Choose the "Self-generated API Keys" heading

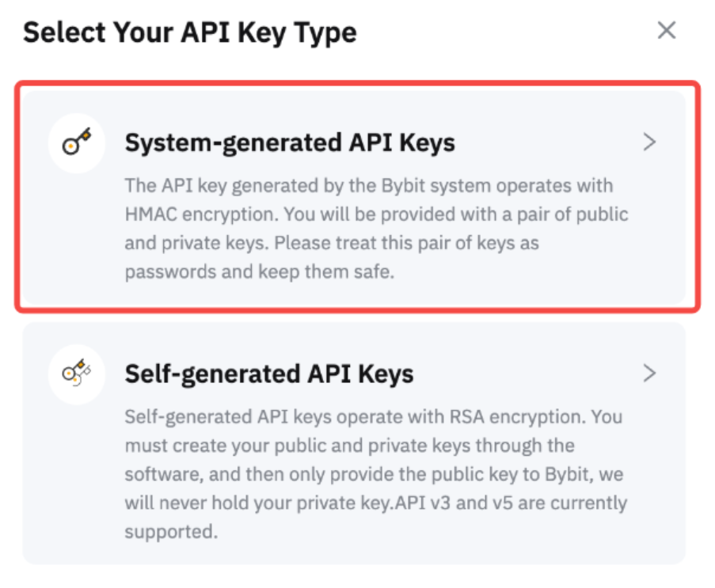pos(269,374)
